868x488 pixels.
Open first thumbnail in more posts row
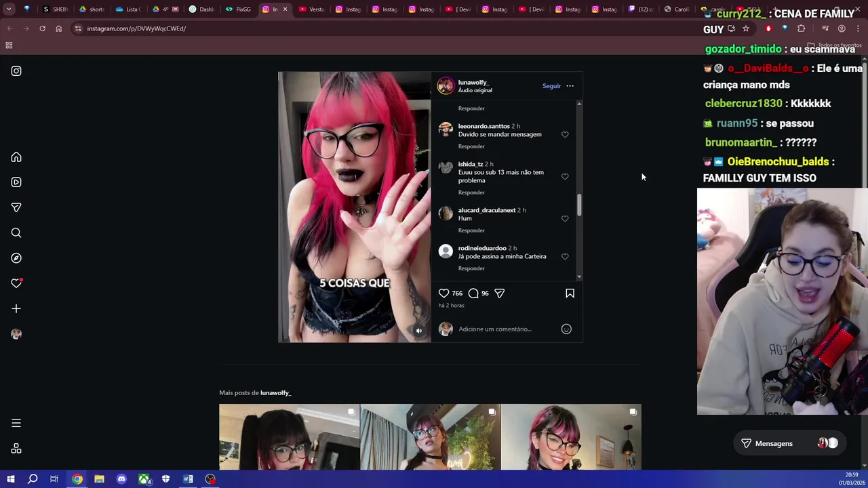(290, 437)
